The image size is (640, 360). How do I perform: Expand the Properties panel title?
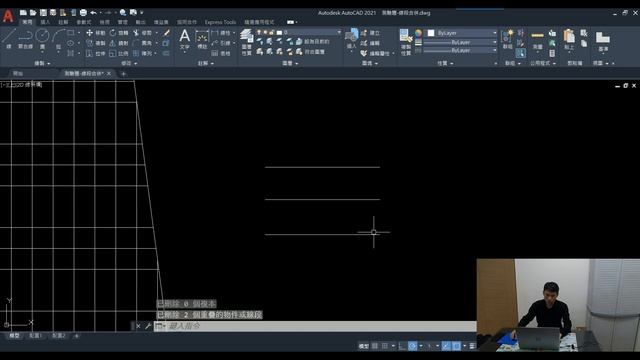[445, 63]
